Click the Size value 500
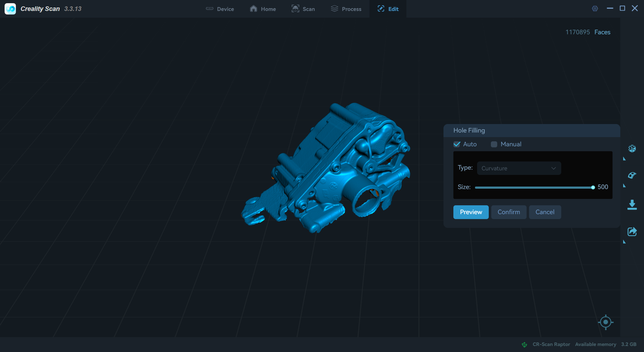 603,187
